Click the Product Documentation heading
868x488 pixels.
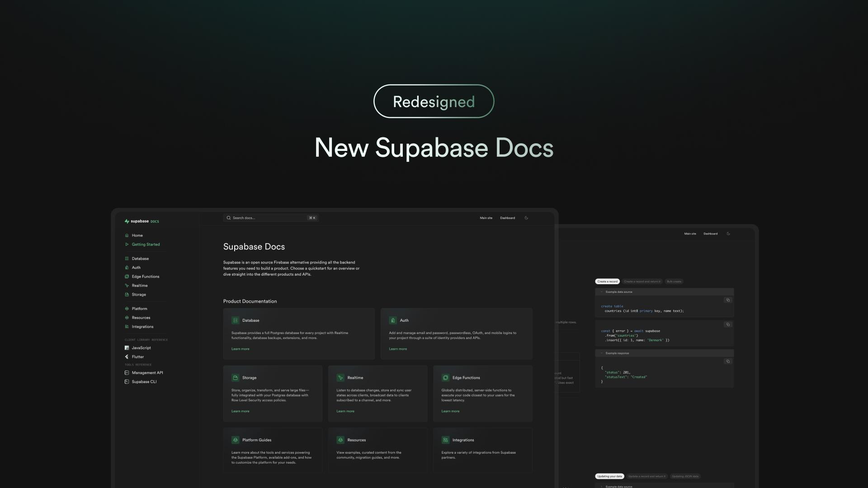250,301
